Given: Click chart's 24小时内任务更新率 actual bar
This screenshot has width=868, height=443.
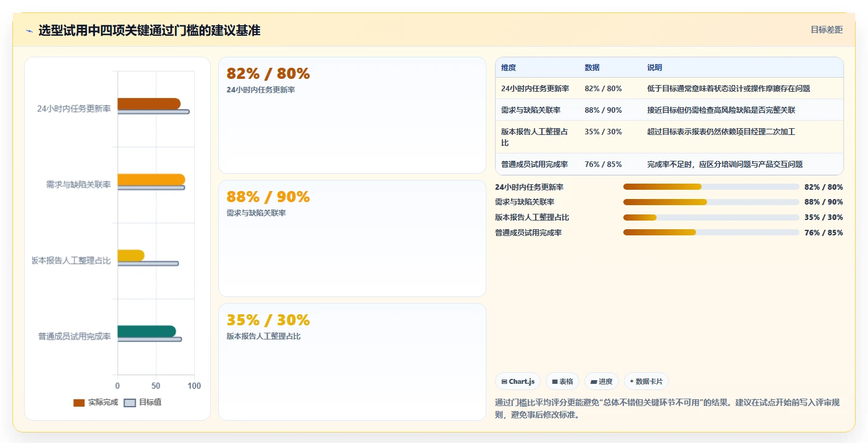Looking at the screenshot, I should [x=149, y=104].
